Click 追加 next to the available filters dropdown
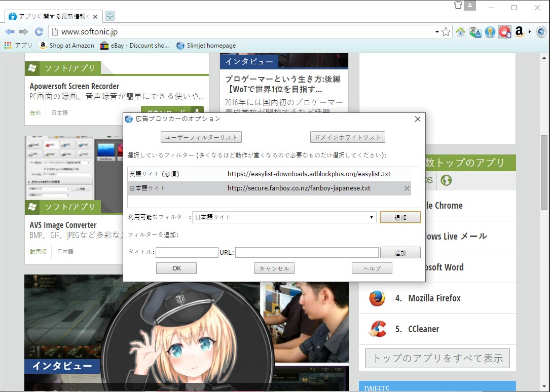Screen dimensions: 550x392 pos(400,217)
